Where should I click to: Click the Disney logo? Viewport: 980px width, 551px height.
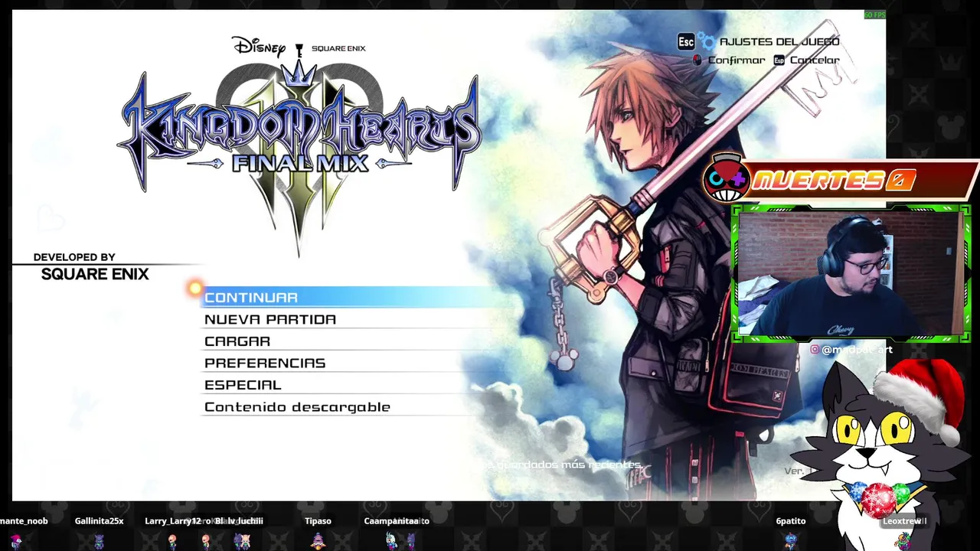coord(259,46)
